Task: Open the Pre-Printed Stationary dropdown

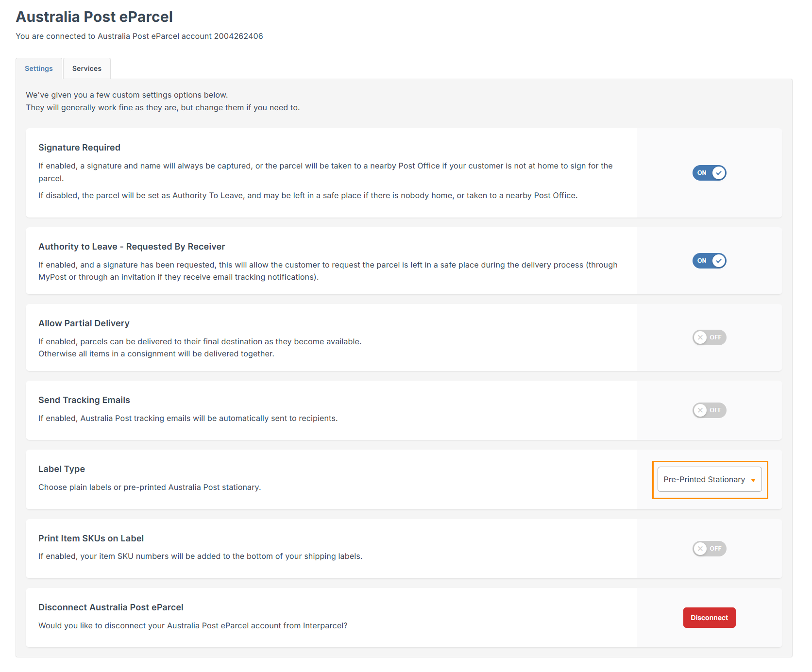Action: pos(709,480)
